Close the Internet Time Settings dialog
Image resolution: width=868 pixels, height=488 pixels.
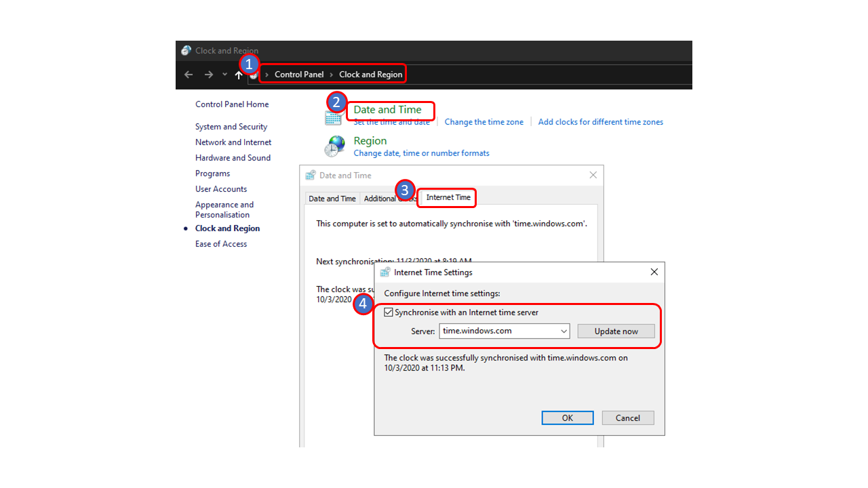coord(654,272)
